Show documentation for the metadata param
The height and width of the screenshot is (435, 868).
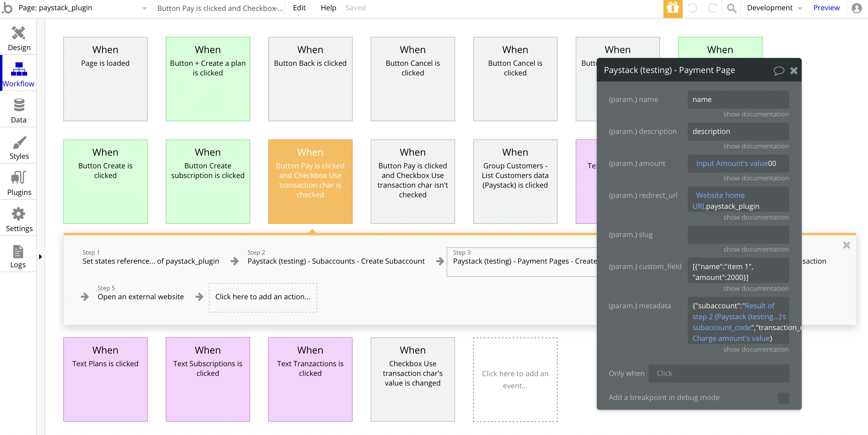(756, 349)
